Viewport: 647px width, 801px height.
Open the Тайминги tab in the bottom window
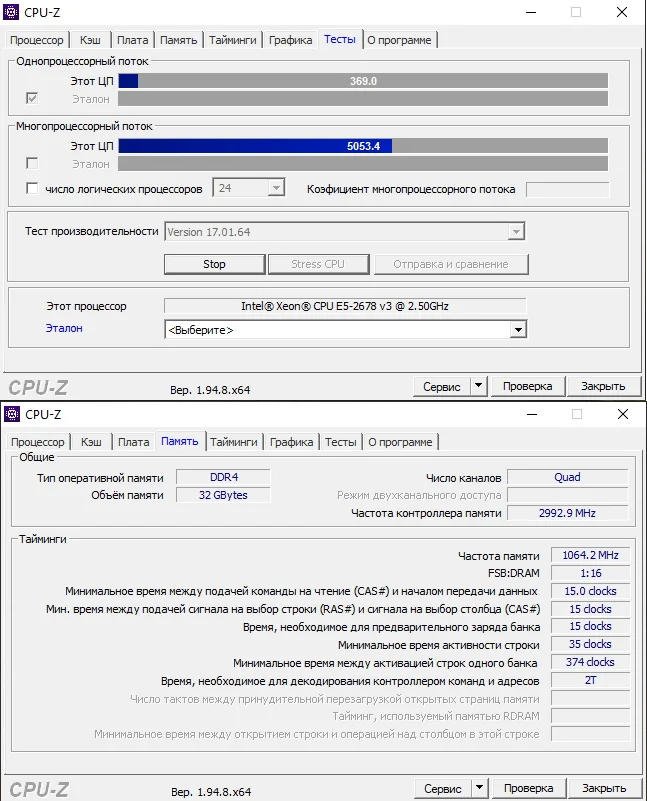pyautogui.click(x=233, y=442)
